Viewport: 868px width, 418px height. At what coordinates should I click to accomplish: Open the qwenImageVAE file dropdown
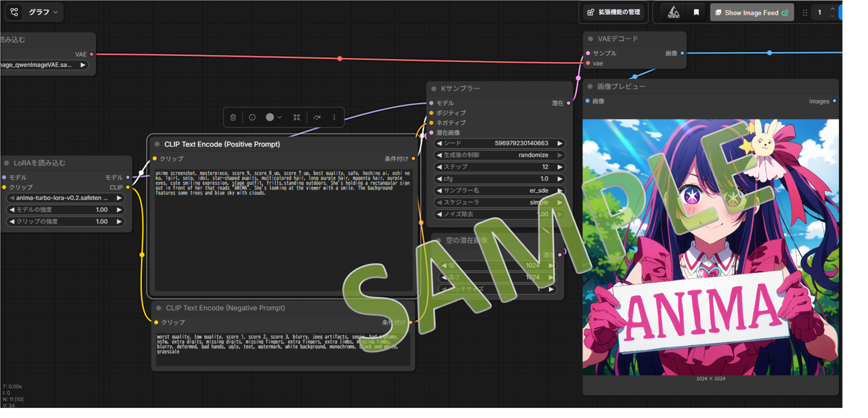44,65
